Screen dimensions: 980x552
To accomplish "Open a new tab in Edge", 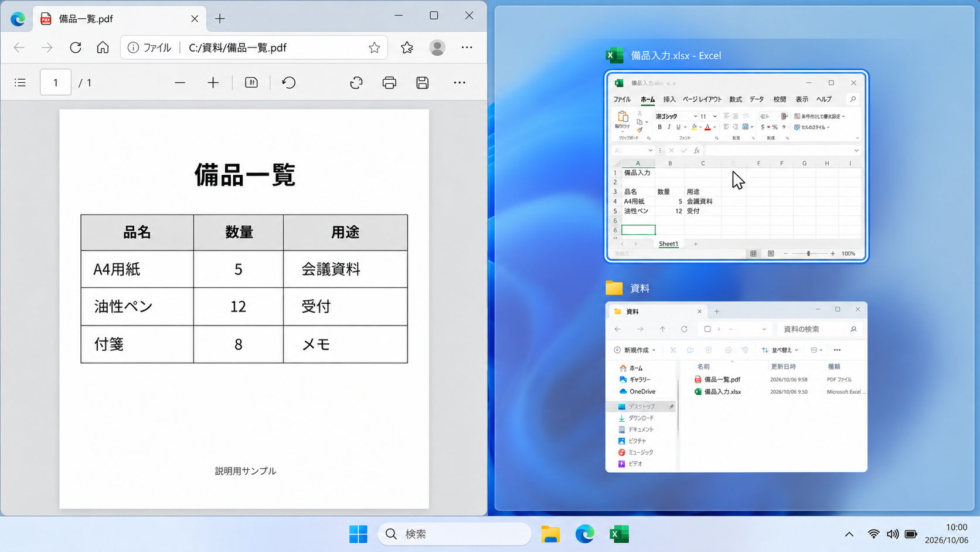I will pyautogui.click(x=220, y=19).
